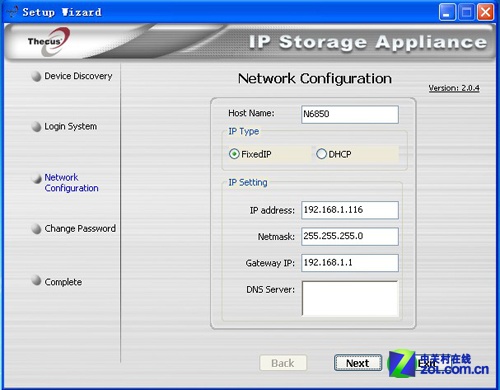Select the DHCP radio button
This screenshot has height=390, width=500.
pos(321,154)
